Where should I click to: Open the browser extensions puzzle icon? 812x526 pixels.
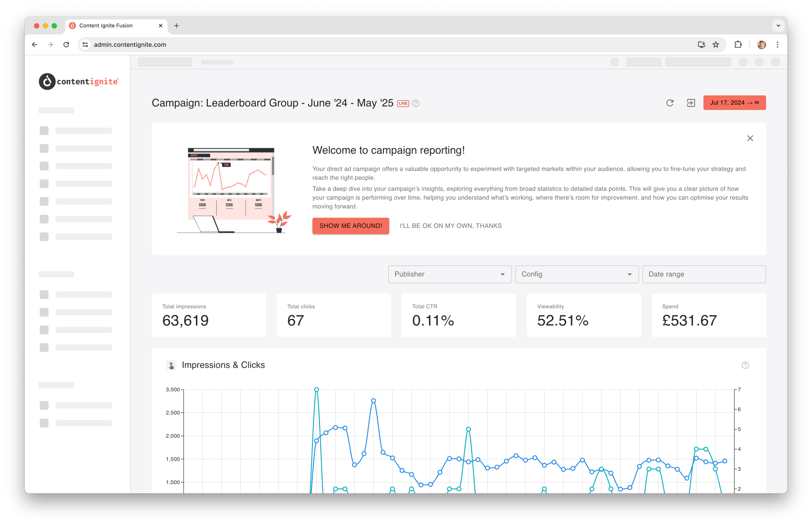pyautogui.click(x=737, y=45)
